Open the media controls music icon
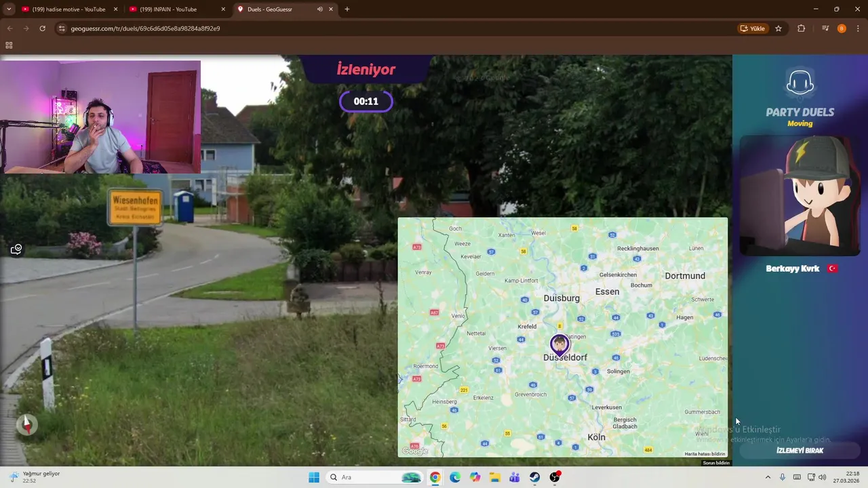Image resolution: width=868 pixels, height=488 pixels. click(x=825, y=28)
